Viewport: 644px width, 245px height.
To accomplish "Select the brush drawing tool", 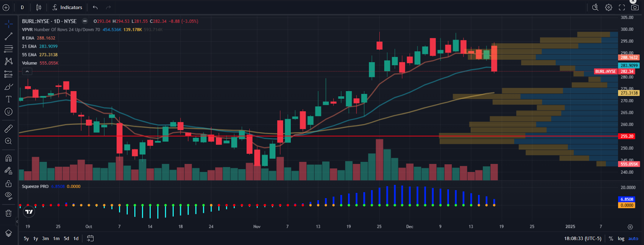I will [8, 86].
